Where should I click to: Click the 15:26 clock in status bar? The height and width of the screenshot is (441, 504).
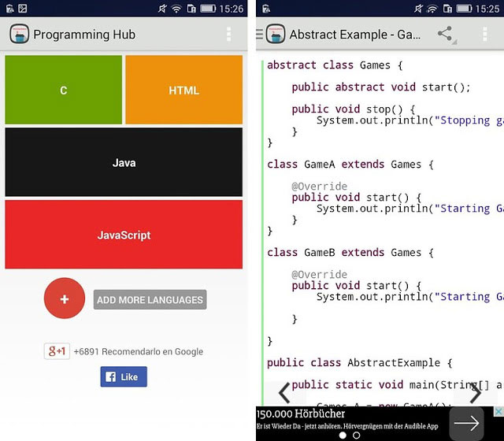coord(232,9)
